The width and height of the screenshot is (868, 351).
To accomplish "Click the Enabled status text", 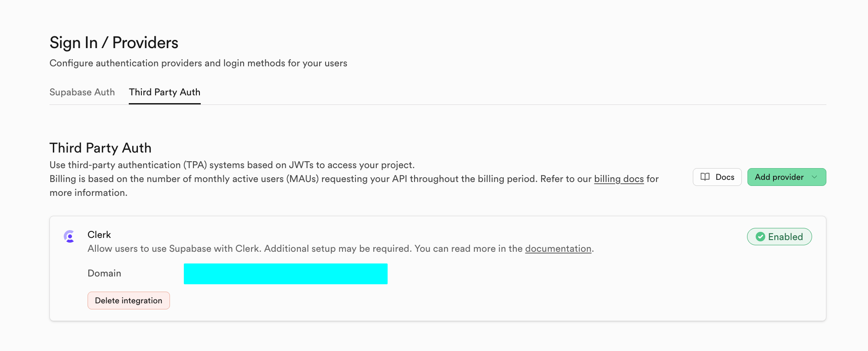I will tap(785, 237).
